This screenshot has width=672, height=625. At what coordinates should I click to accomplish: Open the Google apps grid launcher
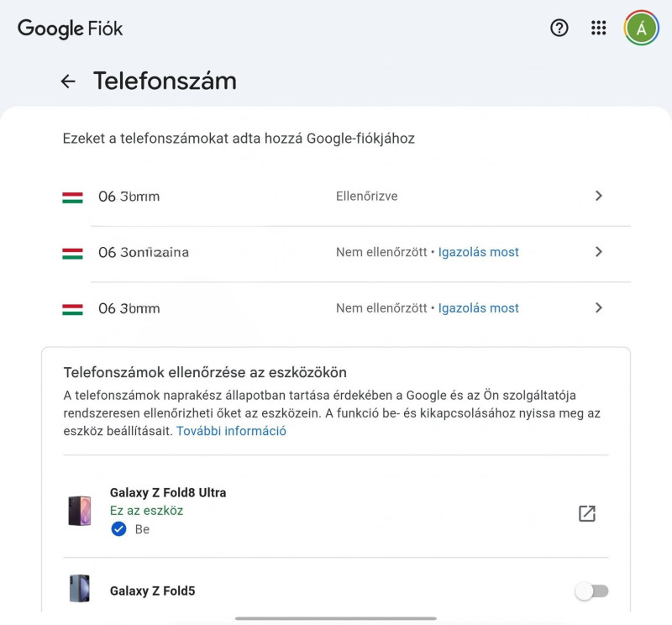point(598,29)
